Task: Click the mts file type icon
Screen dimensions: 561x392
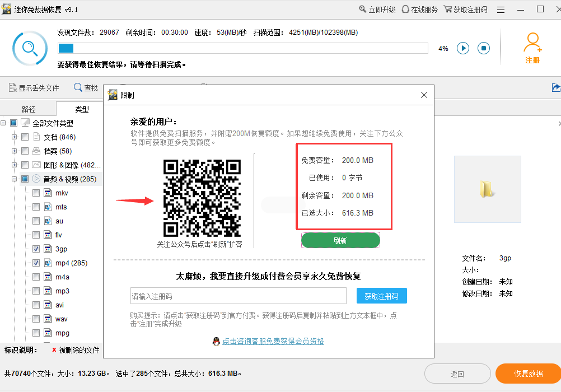Action: pos(48,207)
